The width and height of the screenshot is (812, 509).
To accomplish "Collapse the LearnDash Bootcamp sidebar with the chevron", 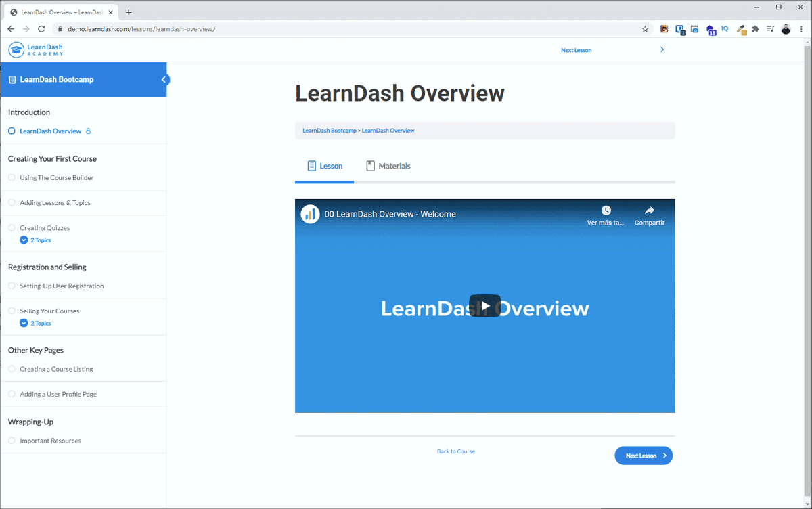I will tap(163, 79).
